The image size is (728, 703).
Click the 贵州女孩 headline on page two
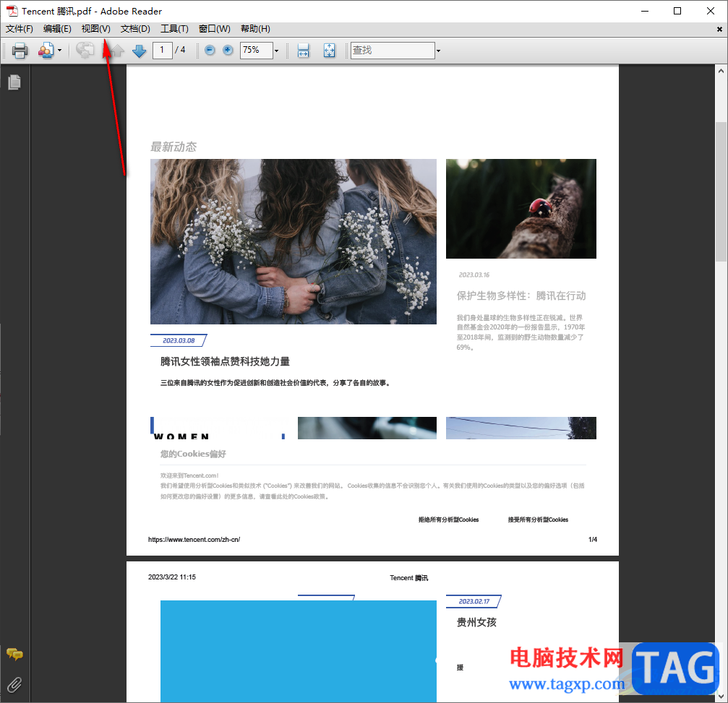[476, 622]
